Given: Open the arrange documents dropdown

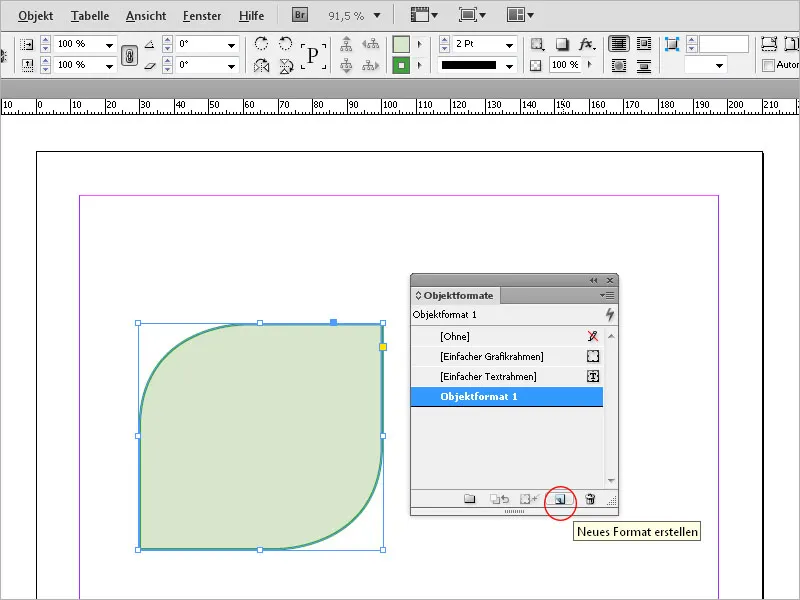Looking at the screenshot, I should [520, 15].
